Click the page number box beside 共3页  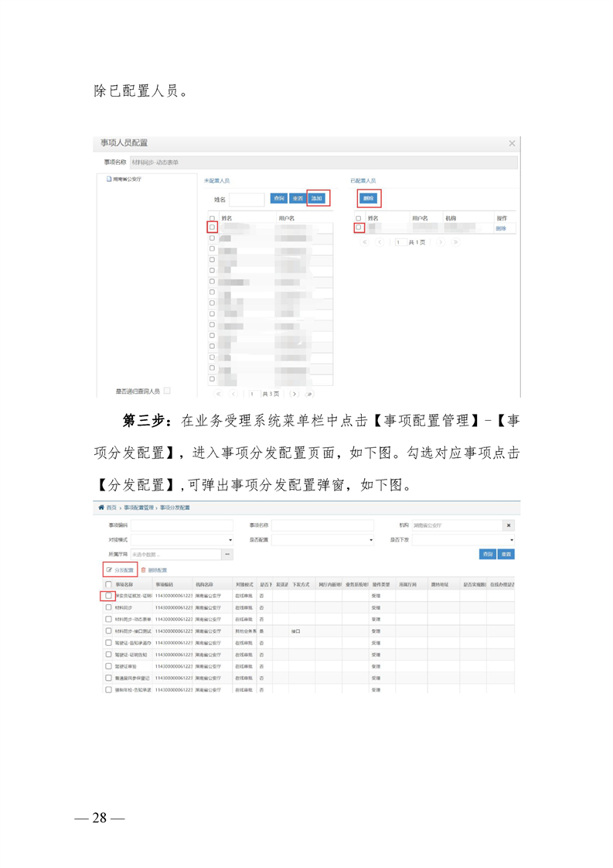click(254, 394)
